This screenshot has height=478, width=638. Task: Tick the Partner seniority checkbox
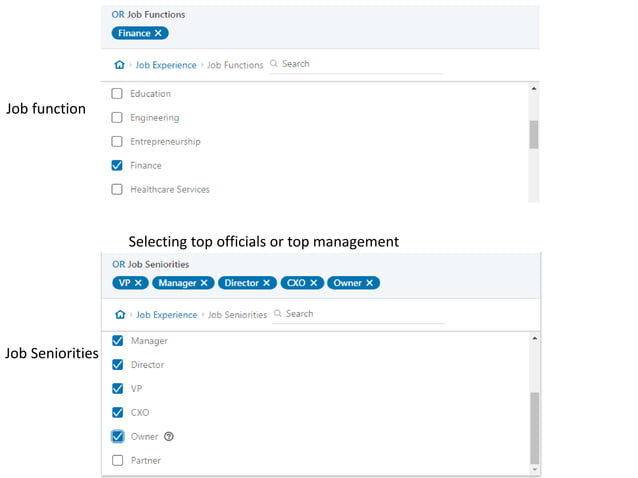pos(118,460)
